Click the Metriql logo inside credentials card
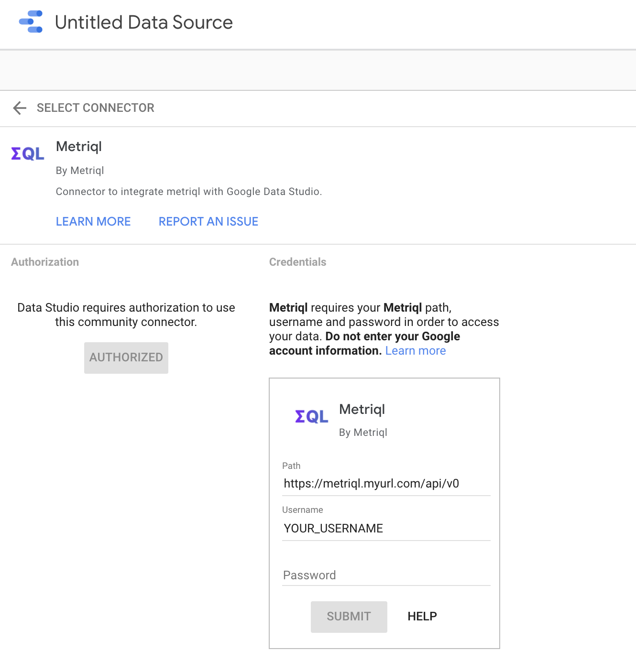This screenshot has height=672, width=636. click(x=311, y=417)
